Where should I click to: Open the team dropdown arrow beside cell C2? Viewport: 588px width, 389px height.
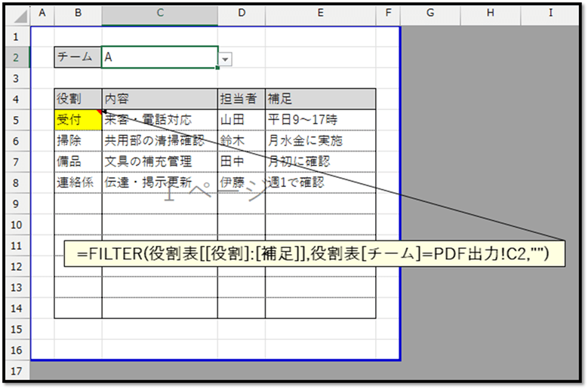pos(226,58)
